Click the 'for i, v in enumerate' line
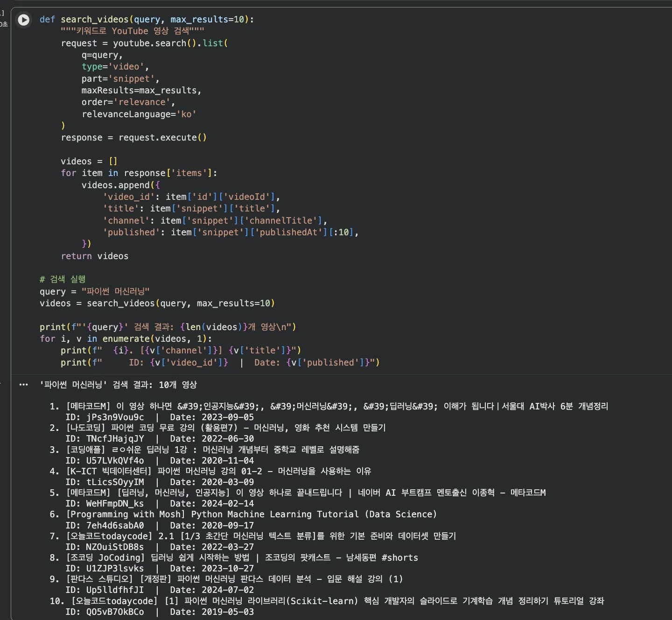Image resolution: width=672 pixels, height=620 pixels. click(x=126, y=339)
